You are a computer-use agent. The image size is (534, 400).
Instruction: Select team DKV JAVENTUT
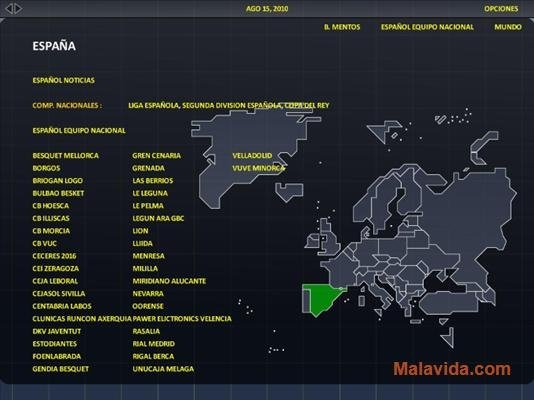[x=57, y=331]
